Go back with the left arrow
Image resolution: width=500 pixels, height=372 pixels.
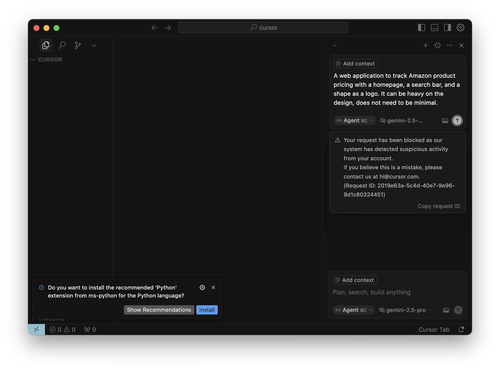click(x=154, y=28)
